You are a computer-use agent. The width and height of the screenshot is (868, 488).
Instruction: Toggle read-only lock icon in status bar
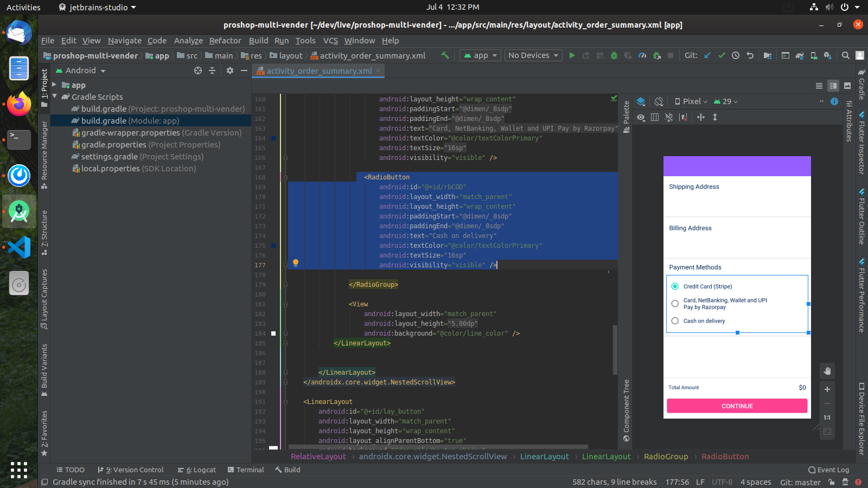[831, 482]
